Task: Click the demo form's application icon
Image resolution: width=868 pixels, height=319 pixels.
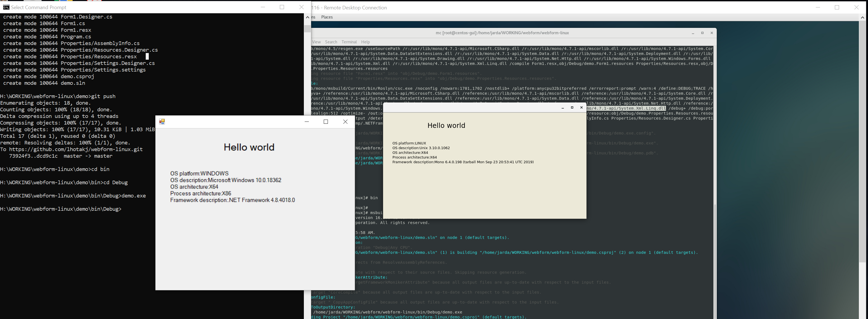Action: [162, 122]
